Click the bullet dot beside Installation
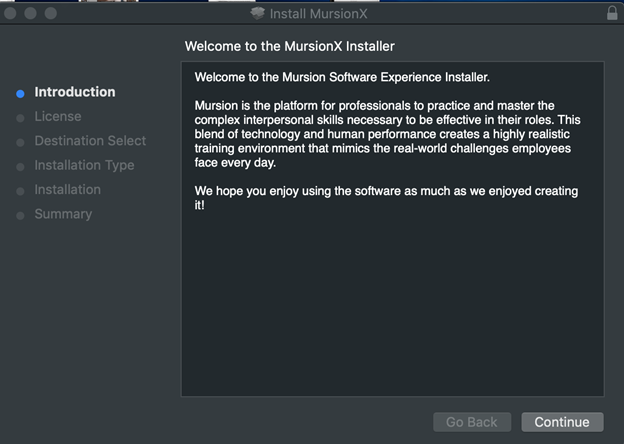 pyautogui.click(x=20, y=190)
